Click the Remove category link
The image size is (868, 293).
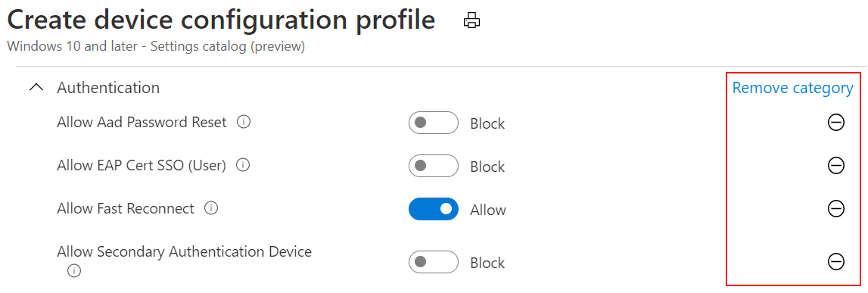pyautogui.click(x=793, y=88)
